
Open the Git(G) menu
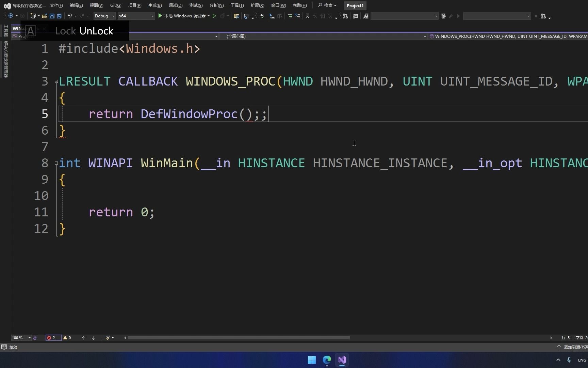pyautogui.click(x=115, y=5)
